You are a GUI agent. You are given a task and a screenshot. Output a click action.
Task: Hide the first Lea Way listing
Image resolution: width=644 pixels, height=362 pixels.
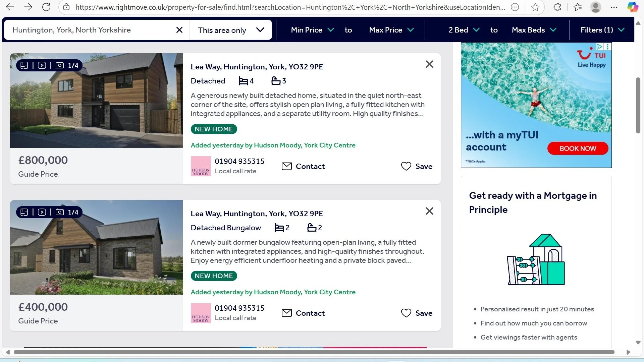(x=429, y=64)
